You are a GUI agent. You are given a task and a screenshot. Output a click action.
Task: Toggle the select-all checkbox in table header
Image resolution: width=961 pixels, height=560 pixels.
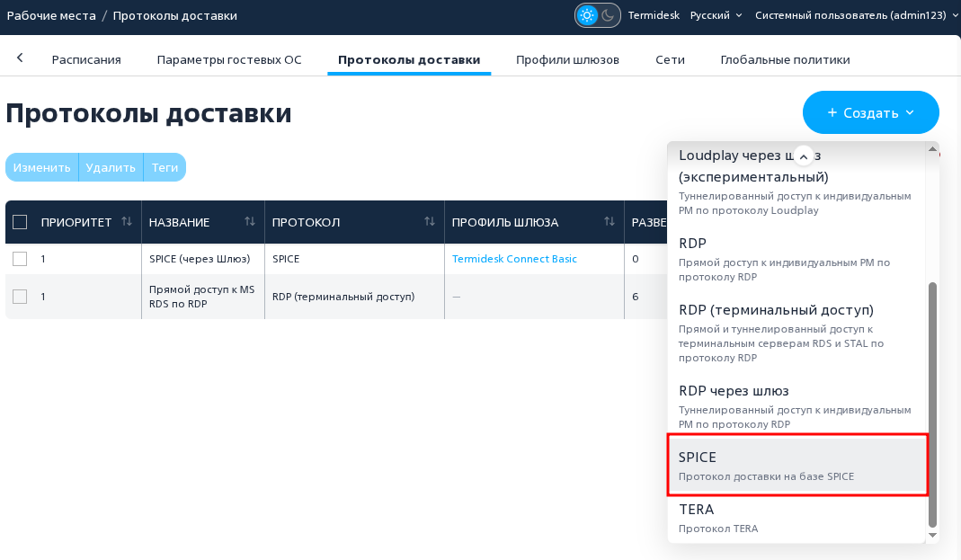pos(20,222)
